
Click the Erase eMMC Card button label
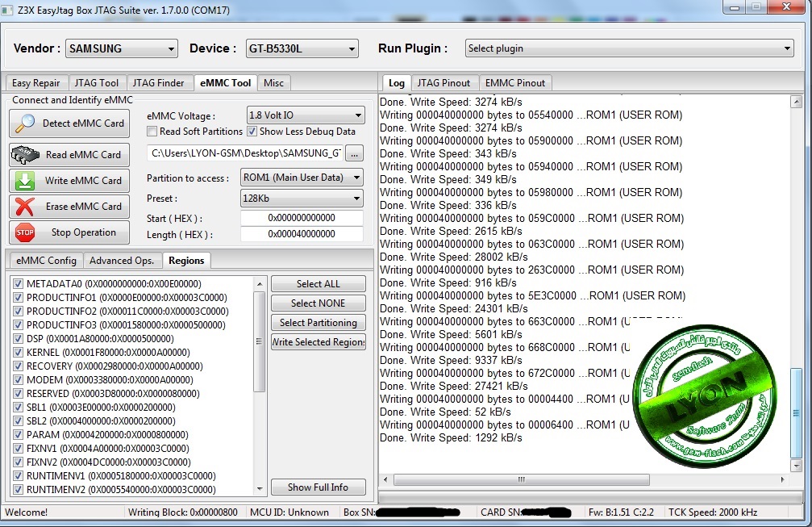83,207
